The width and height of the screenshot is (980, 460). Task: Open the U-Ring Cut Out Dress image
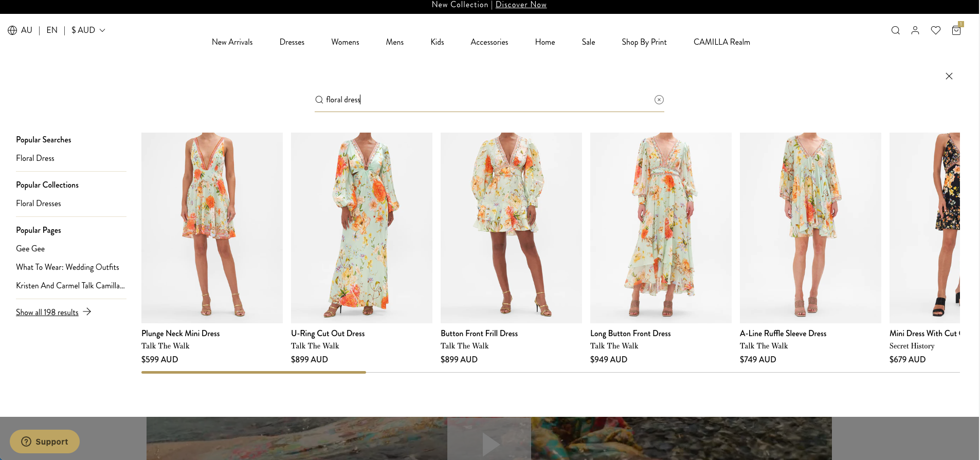click(x=361, y=228)
